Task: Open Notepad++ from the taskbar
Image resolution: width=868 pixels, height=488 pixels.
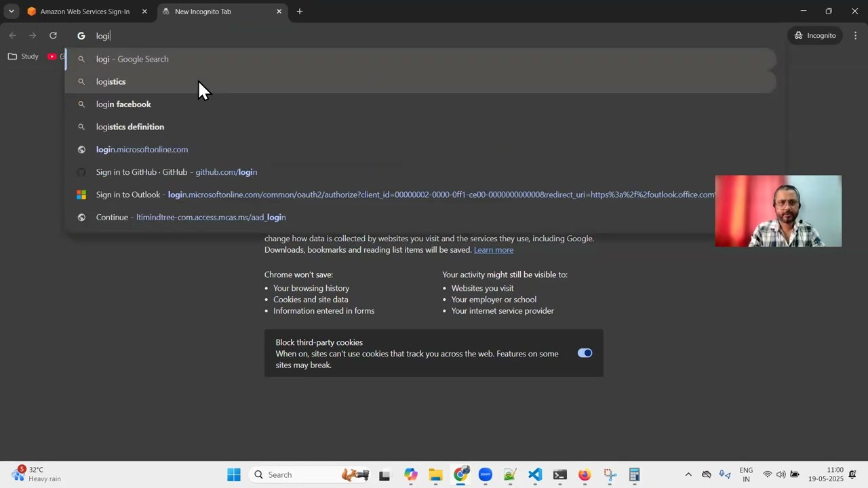Action: (510, 475)
